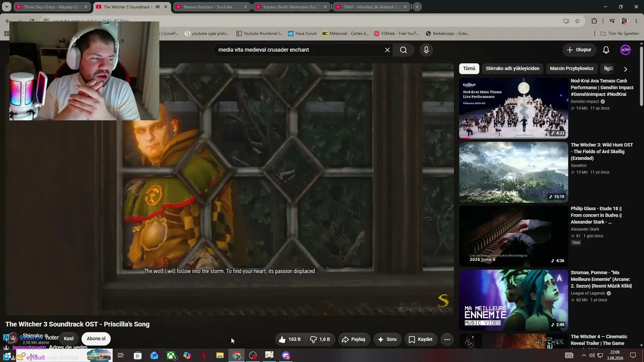
Task: Open a new Chrome tab
Action: coord(417,7)
